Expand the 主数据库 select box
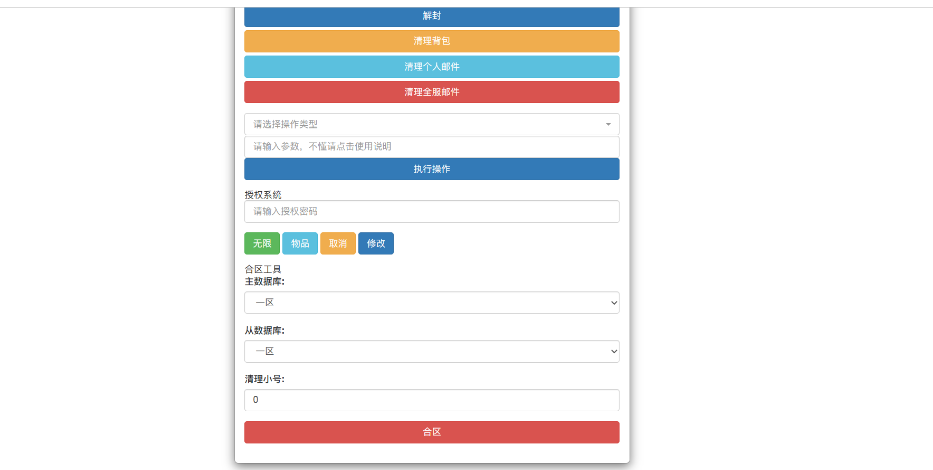 click(431, 302)
